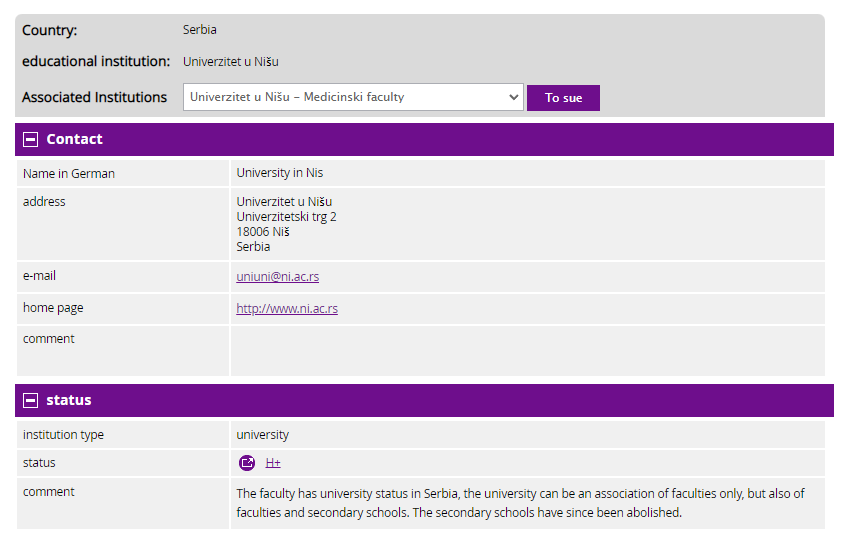
Task: Click the 'Name in German' label
Action: click(69, 173)
